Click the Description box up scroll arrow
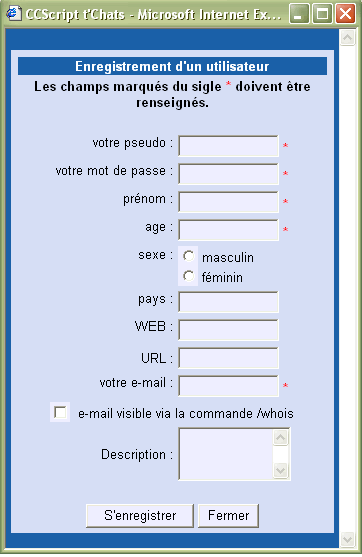The height and width of the screenshot is (557, 362). 281,437
